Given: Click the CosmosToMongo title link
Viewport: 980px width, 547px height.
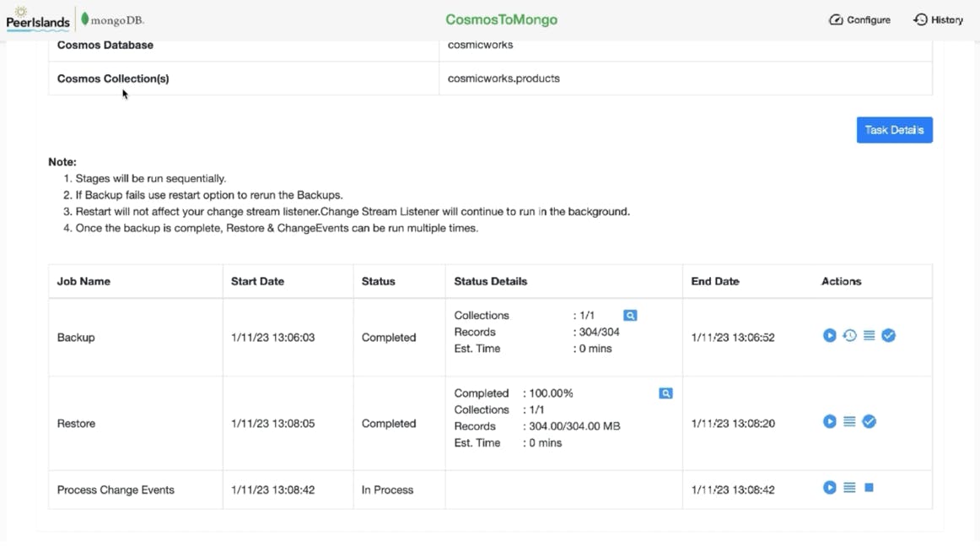Looking at the screenshot, I should (x=501, y=19).
